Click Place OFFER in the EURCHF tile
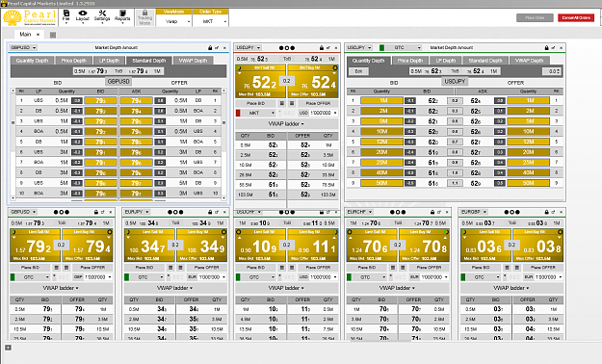 click(x=429, y=268)
